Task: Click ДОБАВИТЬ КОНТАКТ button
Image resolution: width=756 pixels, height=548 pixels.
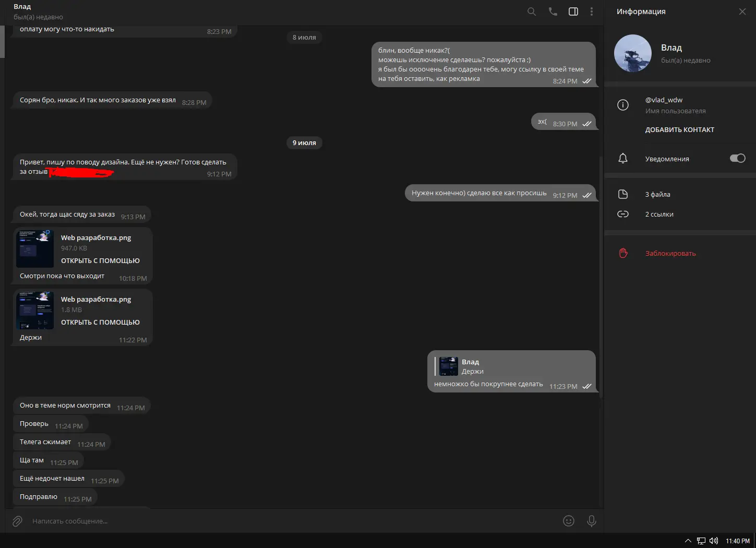Action: 679,130
